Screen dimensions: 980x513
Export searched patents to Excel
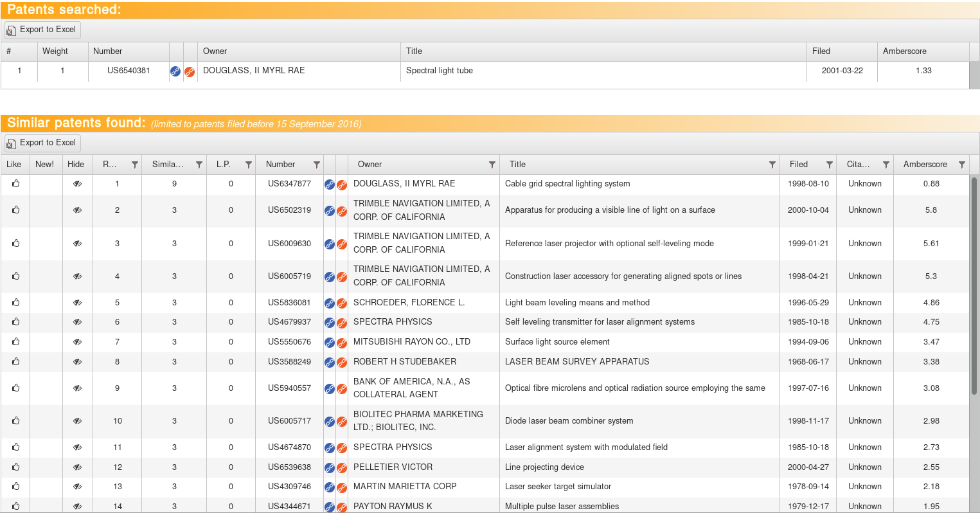pyautogui.click(x=42, y=30)
